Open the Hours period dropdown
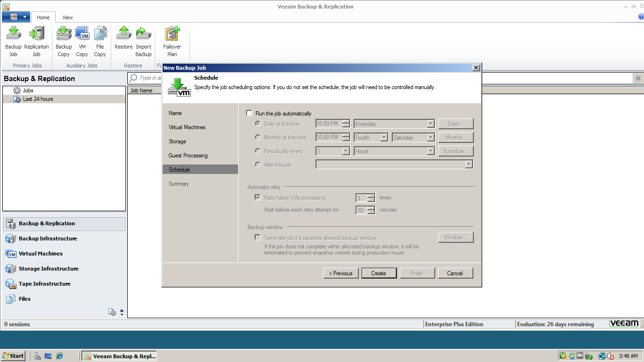644x362 pixels. point(430,151)
